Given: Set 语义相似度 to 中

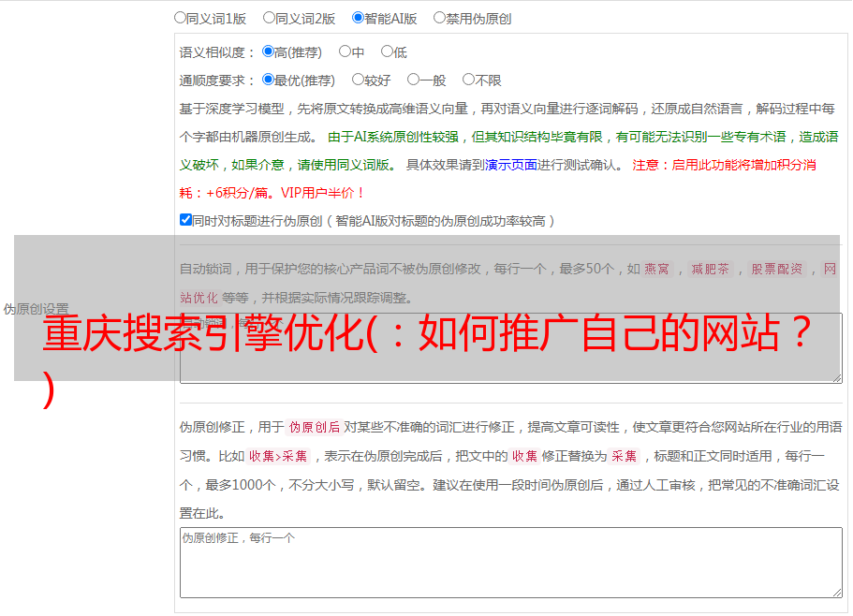Looking at the screenshot, I should (345, 51).
